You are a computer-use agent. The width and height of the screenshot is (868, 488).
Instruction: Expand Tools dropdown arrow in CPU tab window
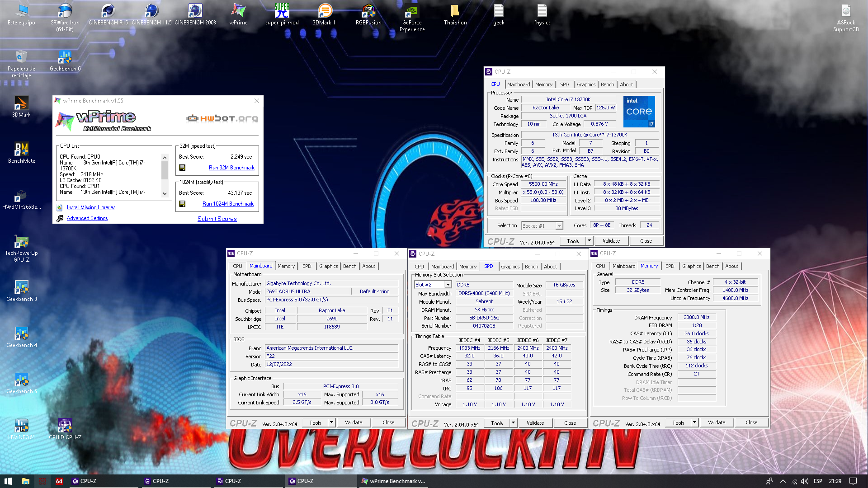[x=589, y=241]
